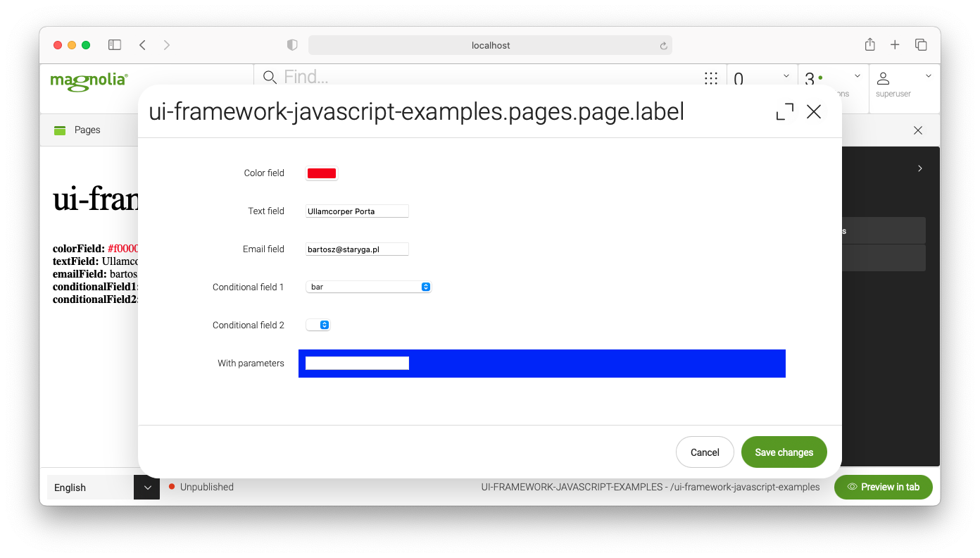Expand the English language selector chevron
Screen dimensions: 980x558
[x=146, y=487]
